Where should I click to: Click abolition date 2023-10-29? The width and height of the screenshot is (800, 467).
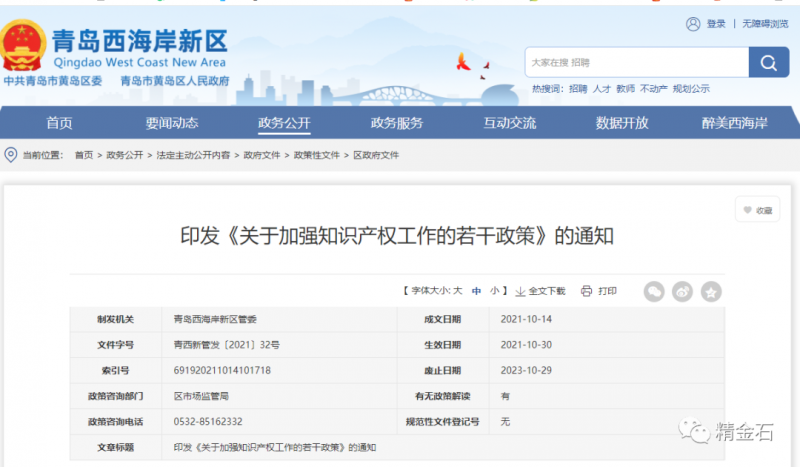pos(526,371)
